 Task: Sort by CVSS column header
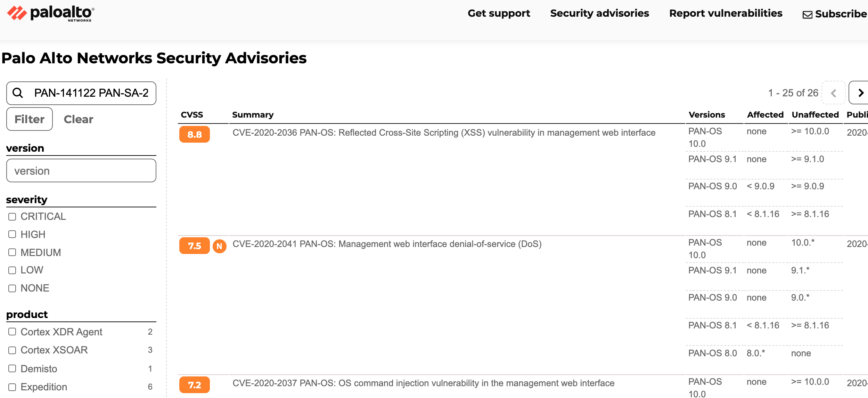coord(192,115)
